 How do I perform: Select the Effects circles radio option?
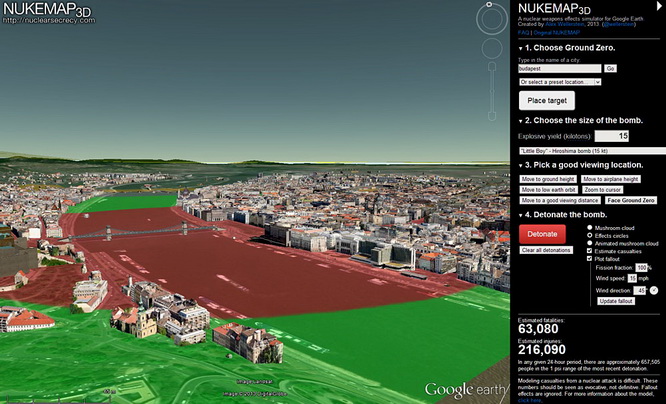[590, 235]
